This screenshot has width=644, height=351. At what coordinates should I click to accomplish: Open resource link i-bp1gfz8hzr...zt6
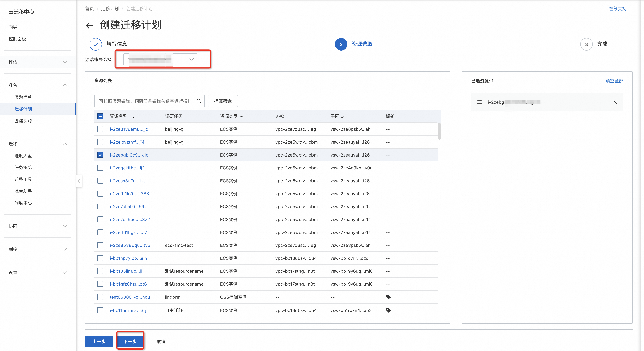click(x=128, y=284)
